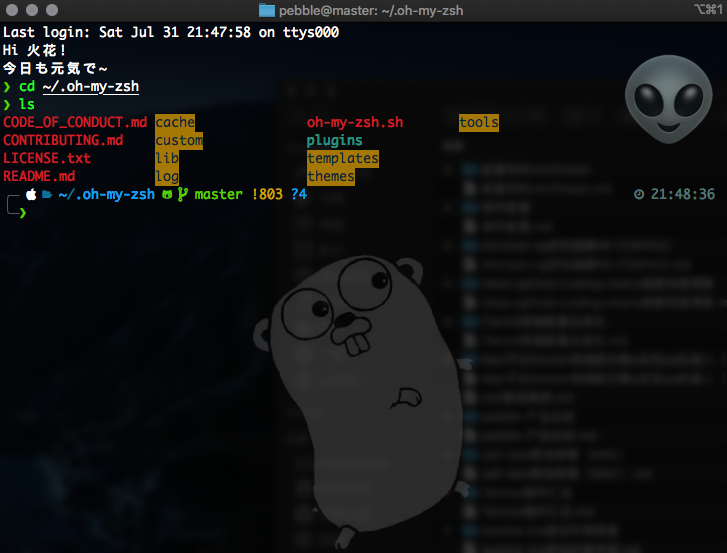Click the GitHub cat icon in the prompt

[167, 194]
